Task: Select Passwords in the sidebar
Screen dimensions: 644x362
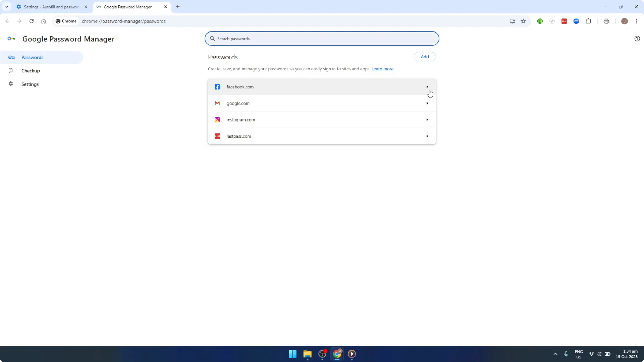Action: click(42, 58)
